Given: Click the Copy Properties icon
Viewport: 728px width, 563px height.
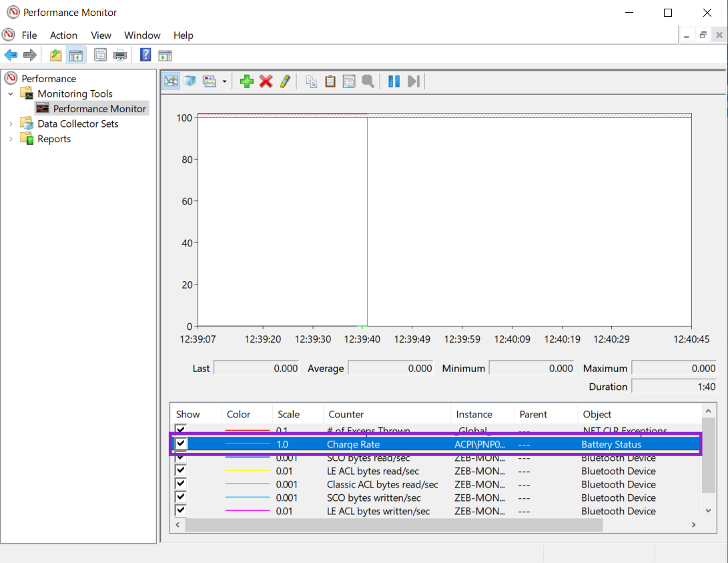Looking at the screenshot, I should coord(311,81).
